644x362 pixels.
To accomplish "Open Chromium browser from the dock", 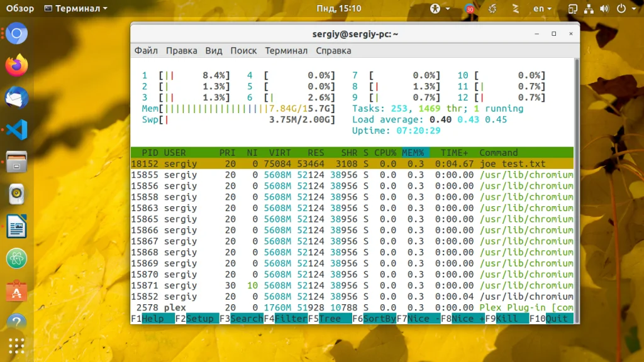I will tap(17, 33).
